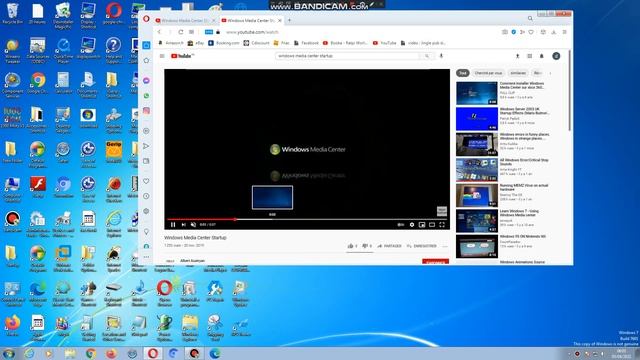Enable miniplayer mode in video player
The image size is (640, 360).
click(x=422, y=224)
